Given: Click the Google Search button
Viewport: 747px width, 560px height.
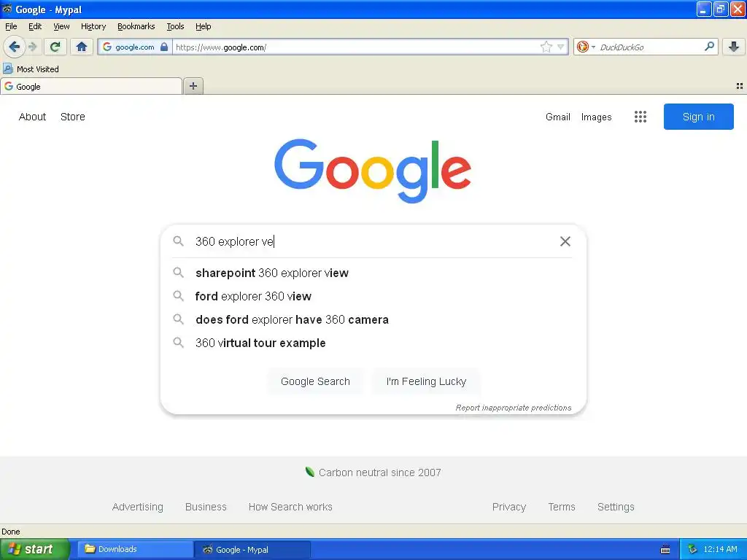Looking at the screenshot, I should pos(315,381).
